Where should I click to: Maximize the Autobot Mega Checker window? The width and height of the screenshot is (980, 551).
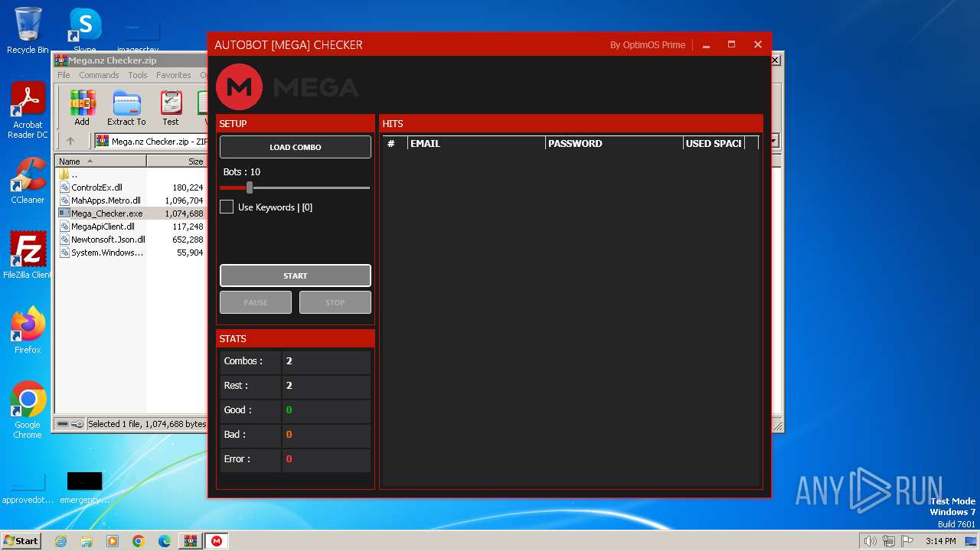[x=731, y=45]
